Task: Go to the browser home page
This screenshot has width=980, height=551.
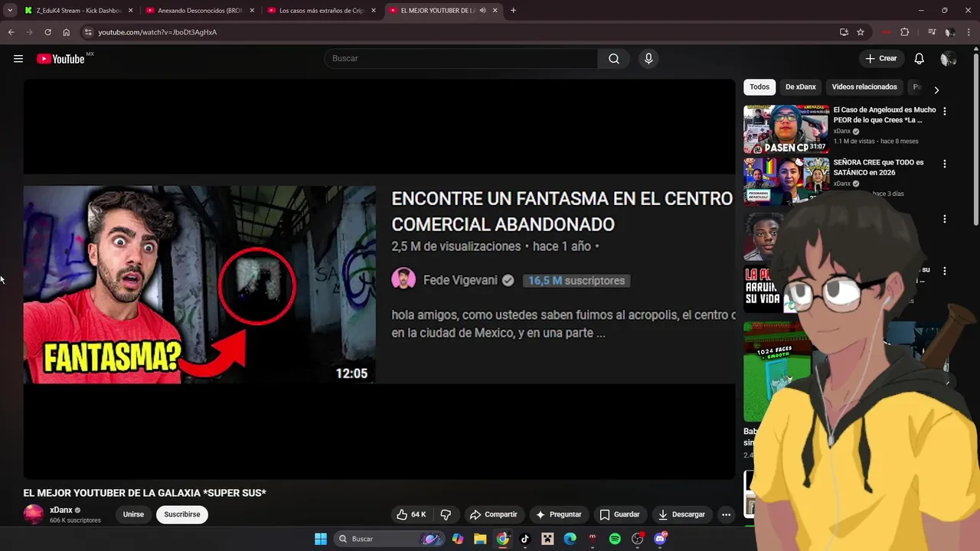Action: (x=66, y=32)
